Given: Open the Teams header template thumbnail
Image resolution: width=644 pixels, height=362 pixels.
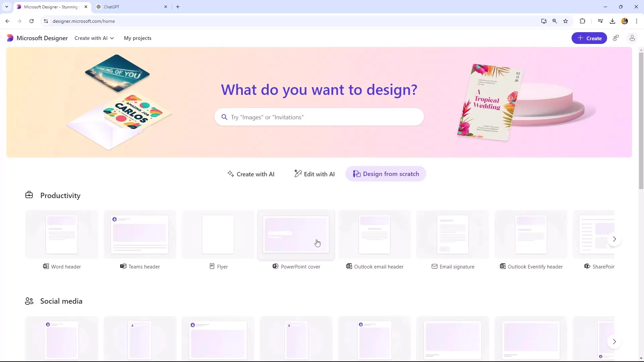Looking at the screenshot, I should [140, 234].
